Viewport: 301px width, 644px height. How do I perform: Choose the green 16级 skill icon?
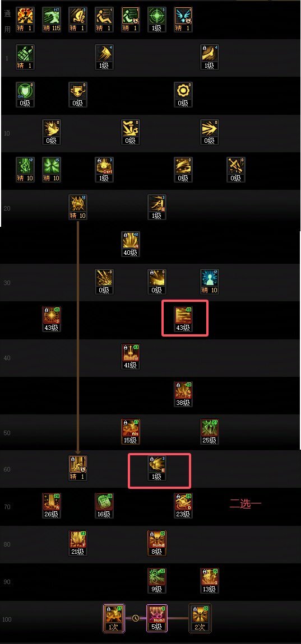[x=104, y=506]
